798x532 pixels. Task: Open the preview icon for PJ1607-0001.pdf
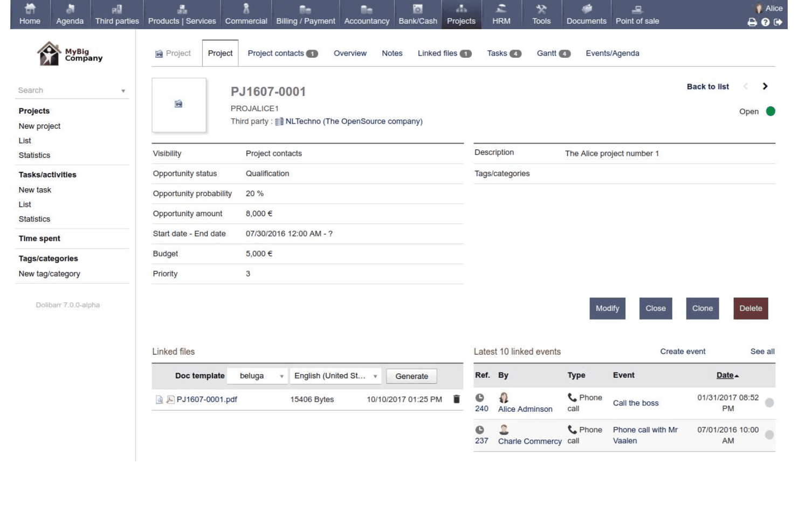point(159,399)
